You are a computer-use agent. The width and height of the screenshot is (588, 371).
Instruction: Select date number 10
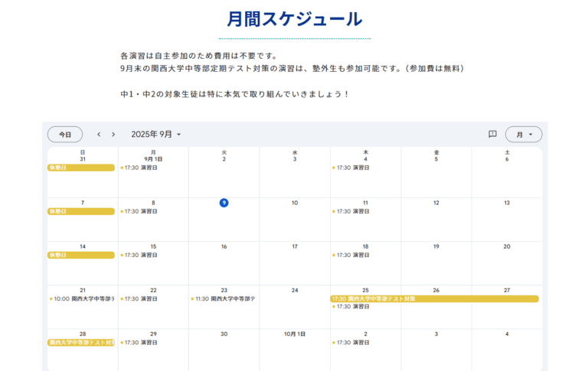[295, 203]
